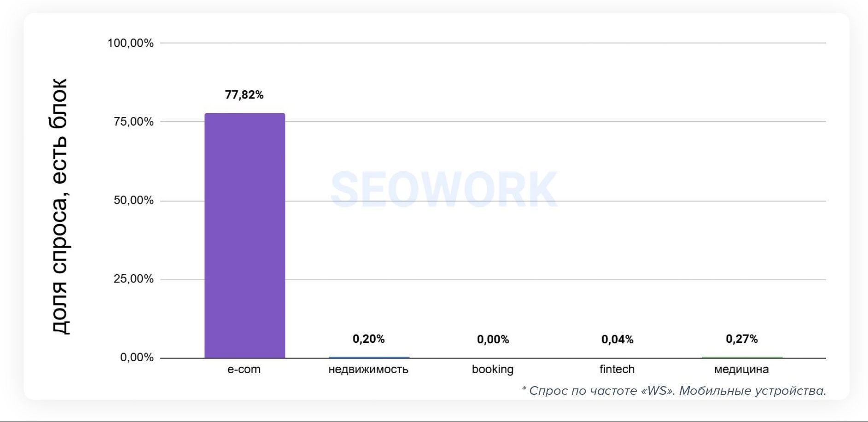Click the 50,00% axis tick label
This screenshot has height=422, width=868.
[x=134, y=201]
